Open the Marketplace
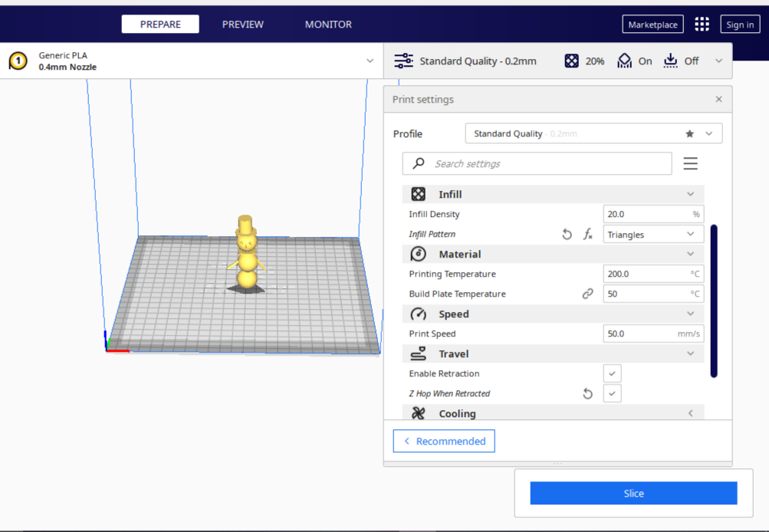The height and width of the screenshot is (532, 769). [652, 24]
